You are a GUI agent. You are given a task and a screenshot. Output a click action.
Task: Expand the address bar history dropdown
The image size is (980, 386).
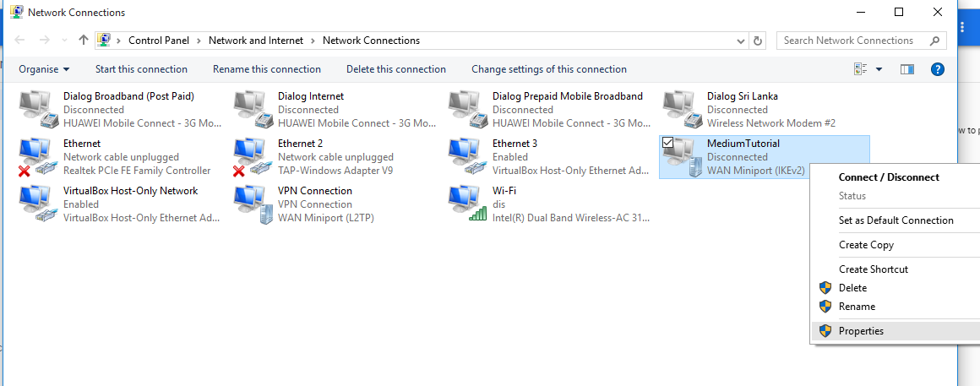click(740, 41)
